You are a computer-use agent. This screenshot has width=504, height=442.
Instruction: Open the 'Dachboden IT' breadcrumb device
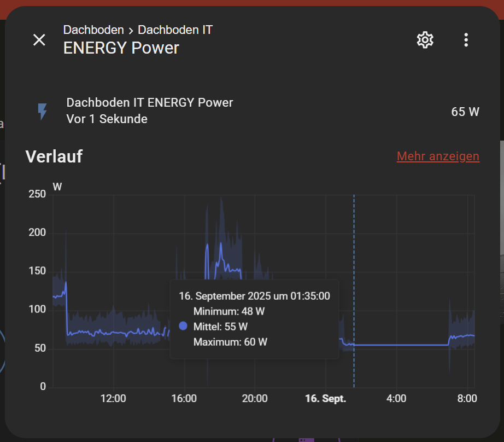(175, 30)
